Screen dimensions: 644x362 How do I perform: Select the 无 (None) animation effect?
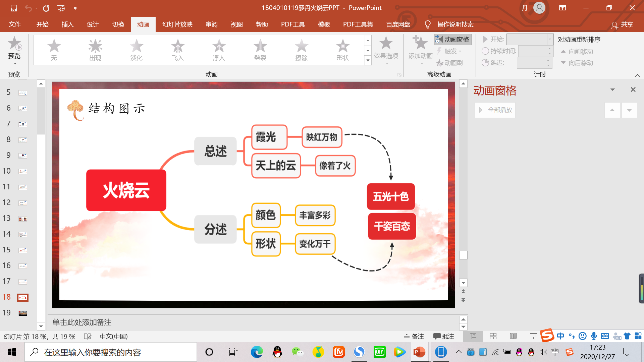[x=54, y=50]
